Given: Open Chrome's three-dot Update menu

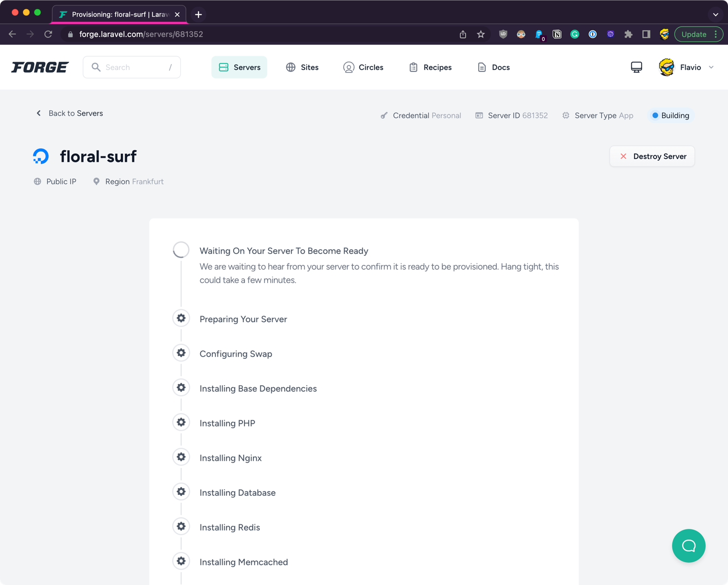Looking at the screenshot, I should [716, 34].
